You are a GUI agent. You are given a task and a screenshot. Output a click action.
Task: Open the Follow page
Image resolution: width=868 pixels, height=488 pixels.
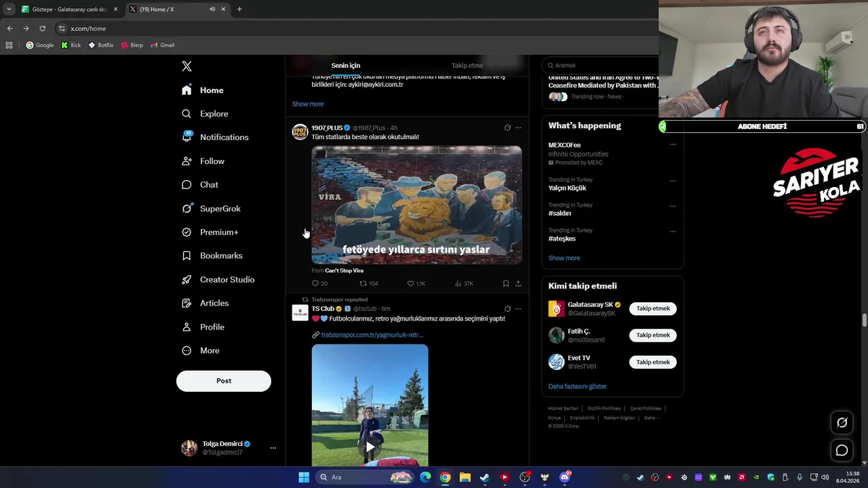[203, 161]
